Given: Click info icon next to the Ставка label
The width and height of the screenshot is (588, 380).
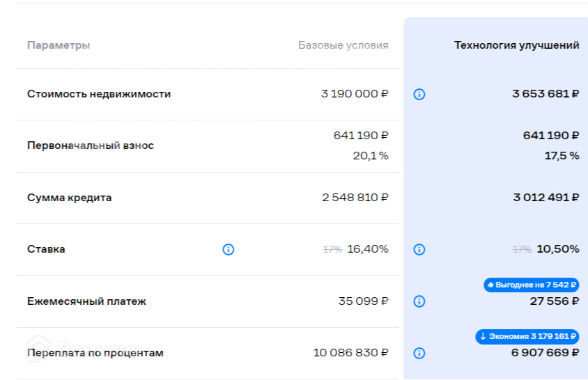Looking at the screenshot, I should pyautogui.click(x=229, y=249).
